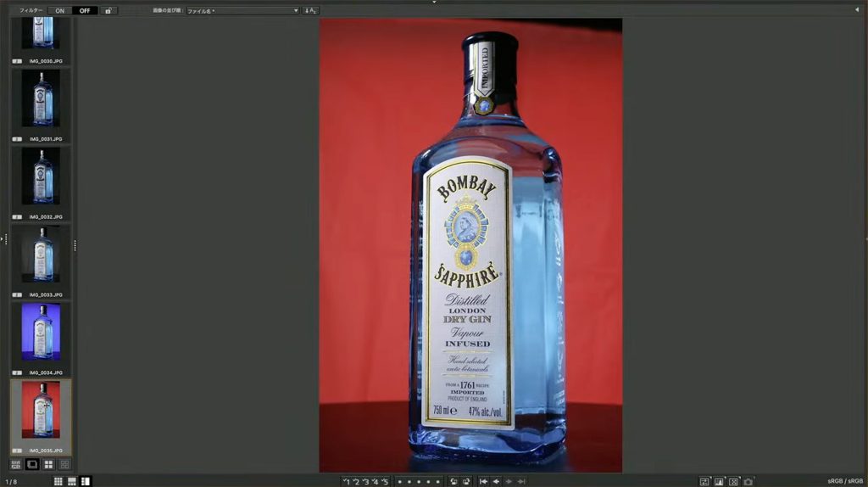Click the filter lock icon
The height and width of the screenshot is (487, 868).
(x=108, y=10)
